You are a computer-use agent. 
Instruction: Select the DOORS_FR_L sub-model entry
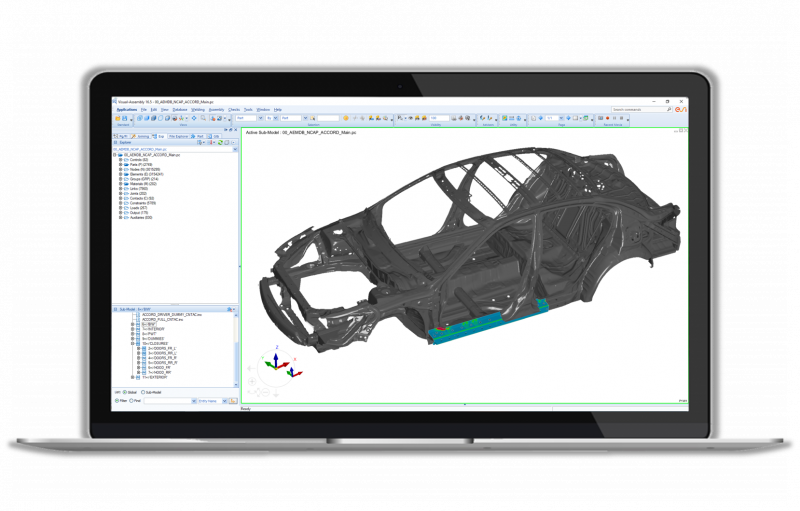point(162,348)
